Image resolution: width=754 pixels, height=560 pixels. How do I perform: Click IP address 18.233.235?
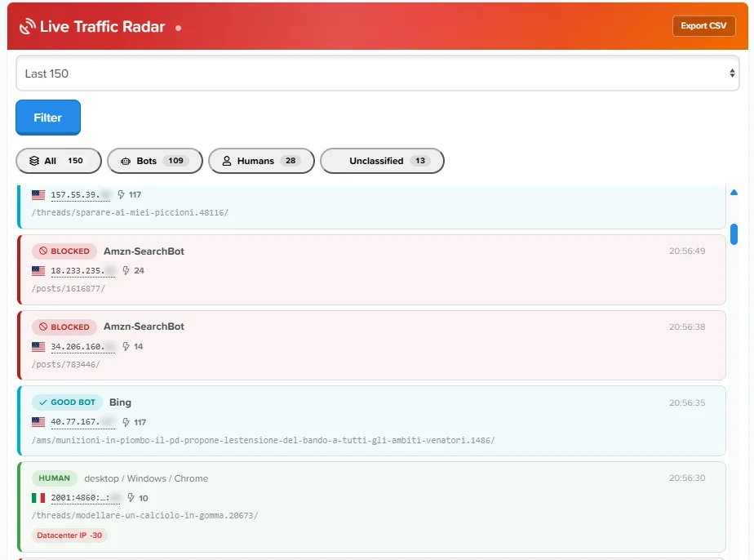pyautogui.click(x=82, y=271)
